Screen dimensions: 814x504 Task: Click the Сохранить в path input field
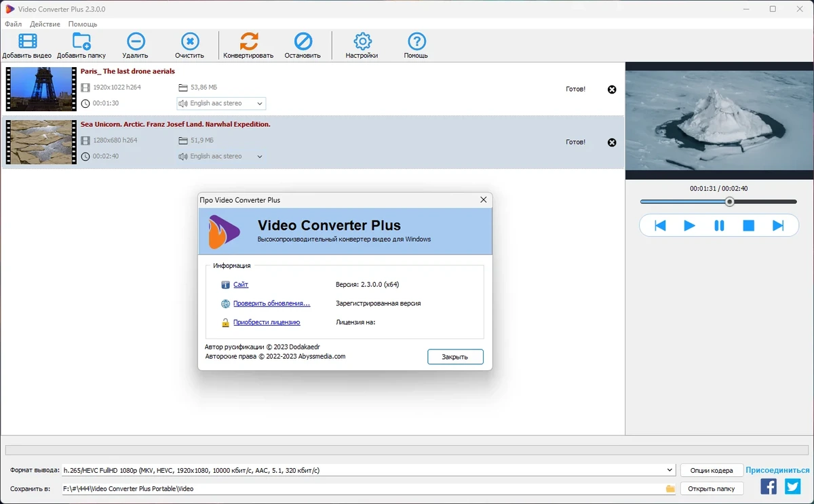tap(369, 488)
